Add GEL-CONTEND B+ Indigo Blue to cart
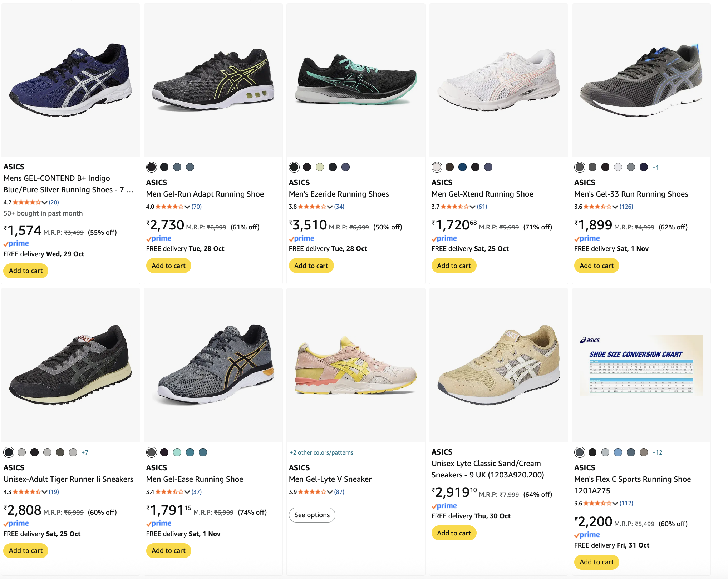This screenshot has width=728, height=579. coord(26,271)
